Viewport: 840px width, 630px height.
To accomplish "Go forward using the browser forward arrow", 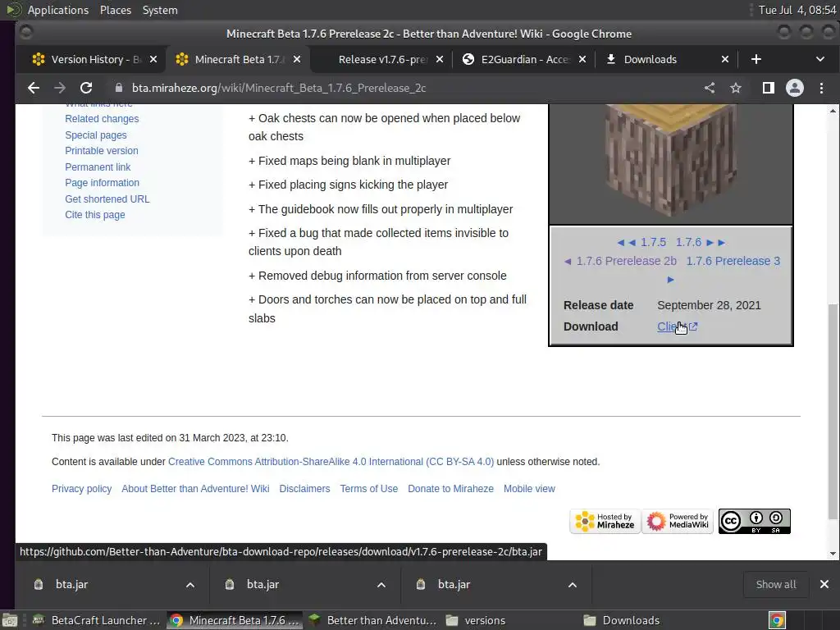I will (x=59, y=88).
